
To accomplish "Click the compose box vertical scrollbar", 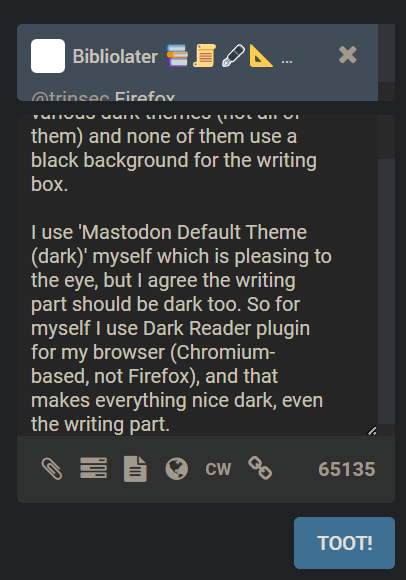I will tap(386, 291).
